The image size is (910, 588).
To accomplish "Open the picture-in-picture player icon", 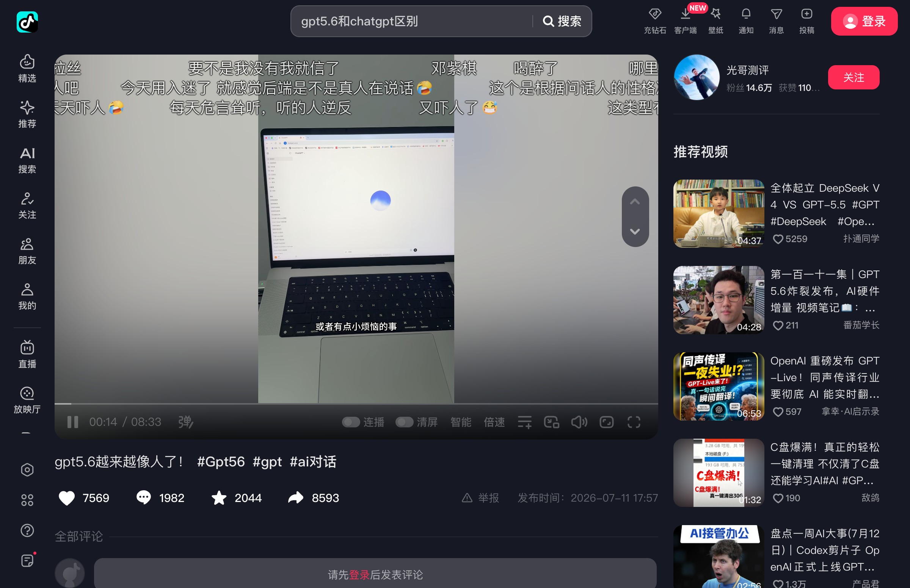I will point(552,422).
